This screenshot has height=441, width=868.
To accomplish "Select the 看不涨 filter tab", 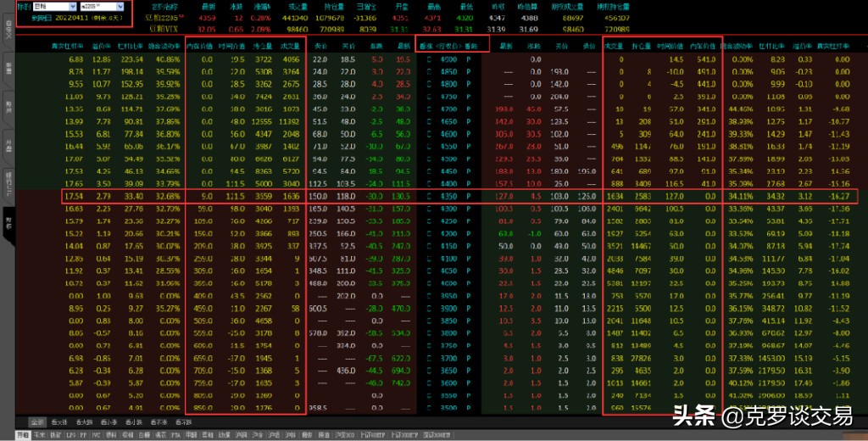I will [159, 422].
